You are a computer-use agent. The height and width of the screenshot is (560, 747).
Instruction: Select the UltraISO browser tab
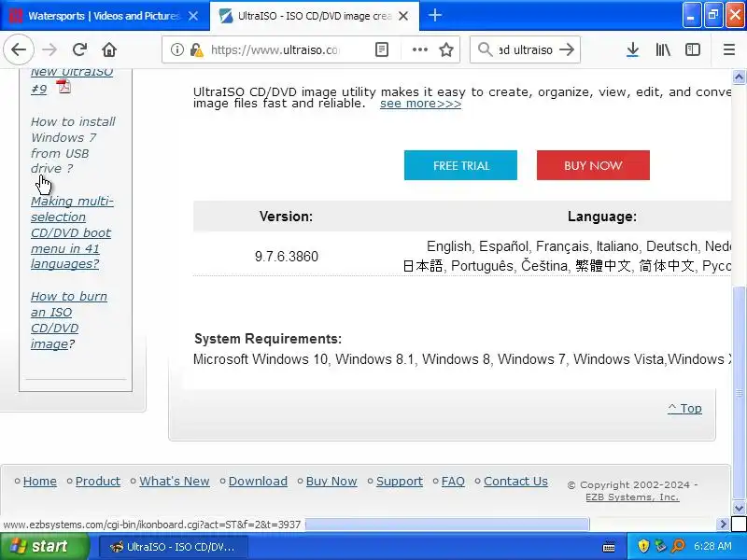(x=315, y=16)
